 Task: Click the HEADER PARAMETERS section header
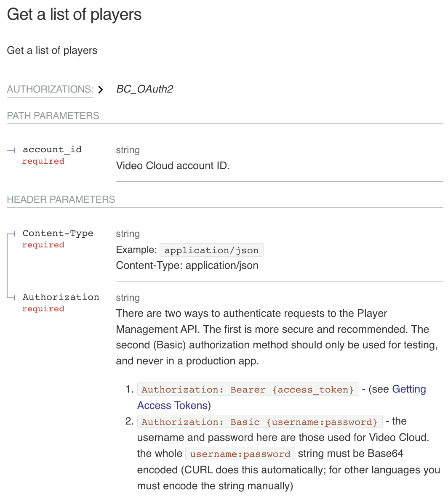[x=61, y=199]
